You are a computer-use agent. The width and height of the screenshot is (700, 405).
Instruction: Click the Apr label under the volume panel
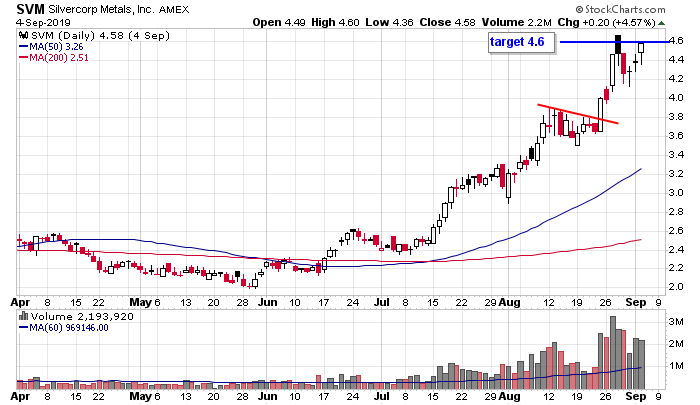[x=20, y=397]
